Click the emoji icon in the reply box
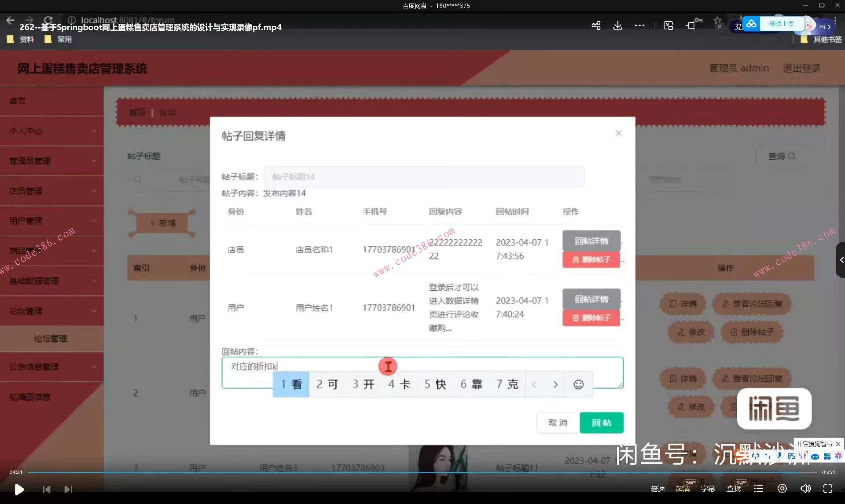Screen dimensions: 845x504 click(578, 384)
